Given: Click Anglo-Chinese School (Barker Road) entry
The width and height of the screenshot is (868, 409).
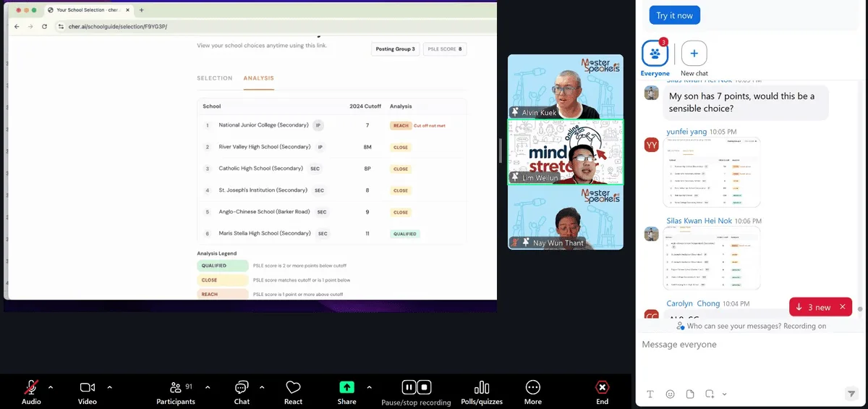Looking at the screenshot, I should click(264, 212).
